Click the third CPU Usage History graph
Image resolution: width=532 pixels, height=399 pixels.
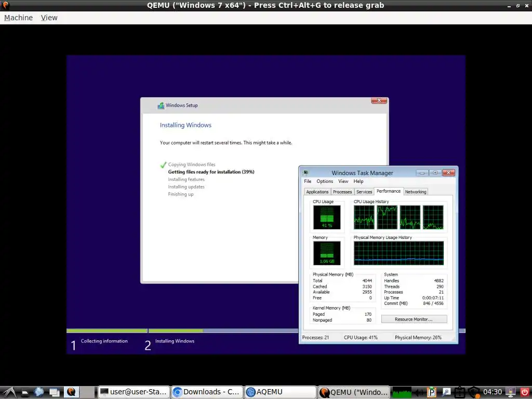click(x=410, y=217)
